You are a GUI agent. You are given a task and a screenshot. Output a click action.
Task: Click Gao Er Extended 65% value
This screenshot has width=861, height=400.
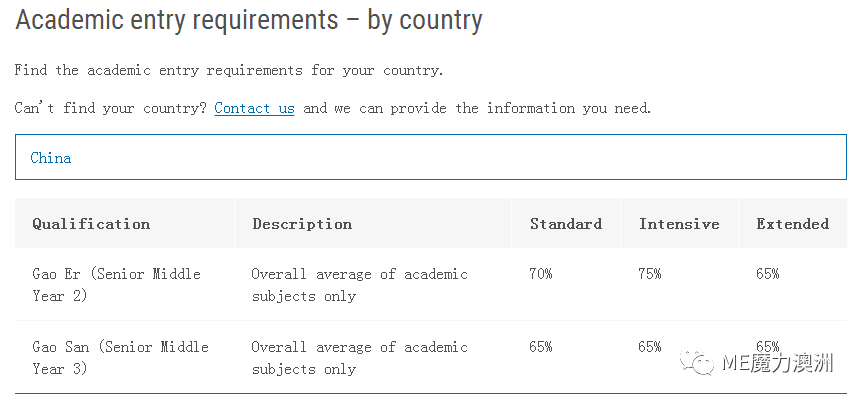point(768,274)
